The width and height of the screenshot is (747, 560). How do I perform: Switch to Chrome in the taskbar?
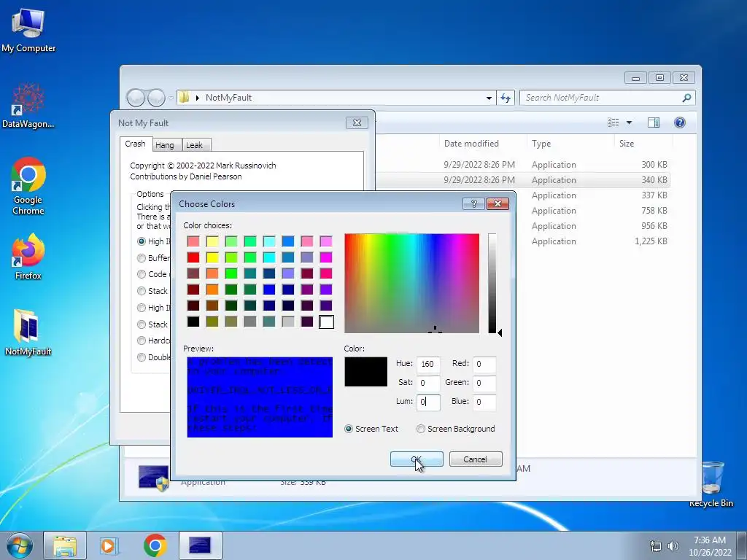[x=155, y=545]
